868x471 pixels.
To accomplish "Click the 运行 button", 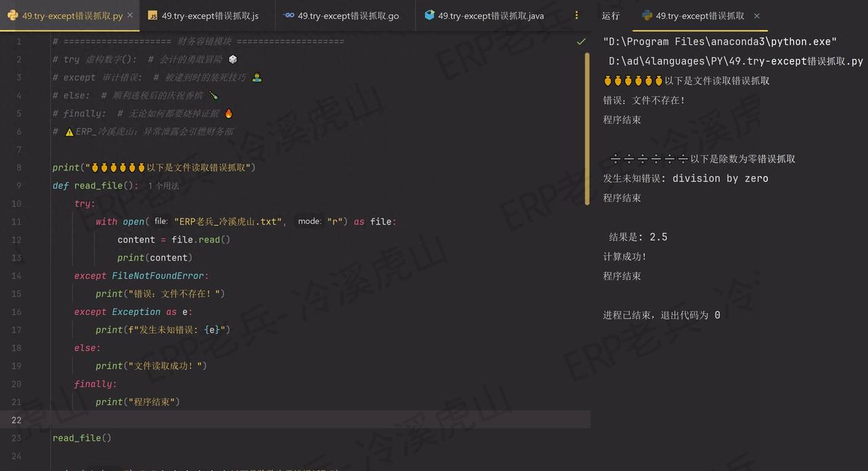I will [x=610, y=15].
